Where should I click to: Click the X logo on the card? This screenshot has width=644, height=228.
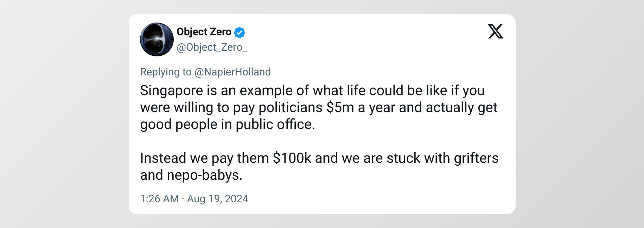(495, 31)
